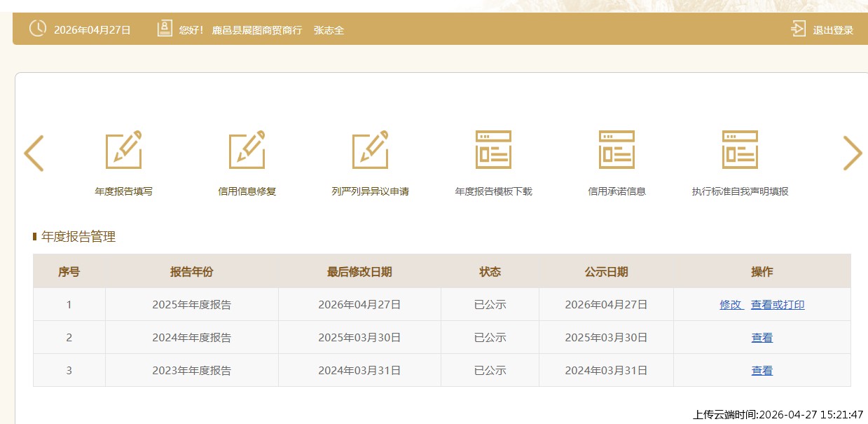
Task: Click the logout door icon
Action: [x=798, y=29]
